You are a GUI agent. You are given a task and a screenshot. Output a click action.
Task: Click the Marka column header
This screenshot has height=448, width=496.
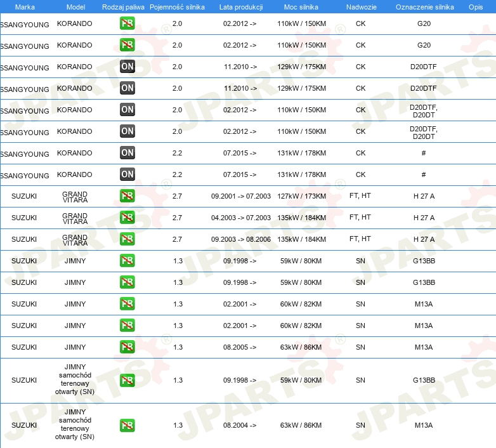[25, 6]
